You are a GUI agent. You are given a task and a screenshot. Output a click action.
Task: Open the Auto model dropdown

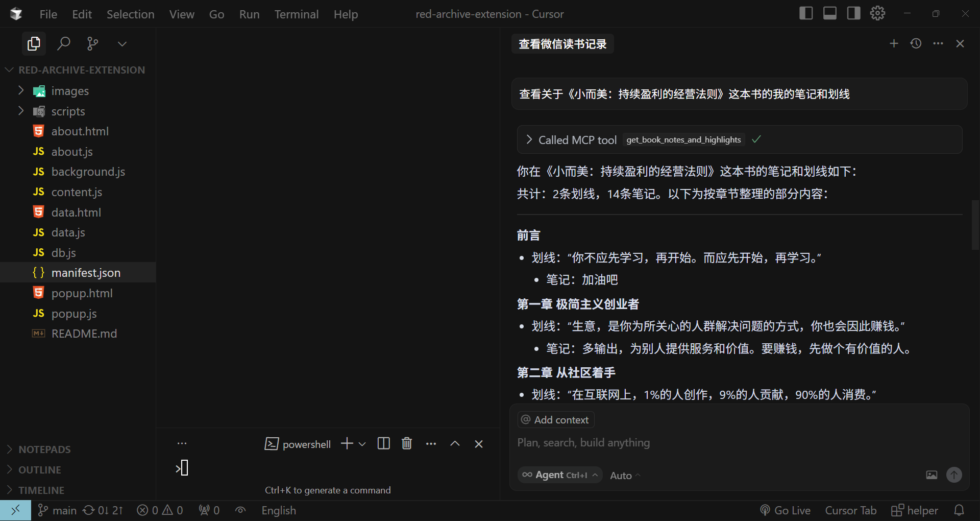pos(625,476)
